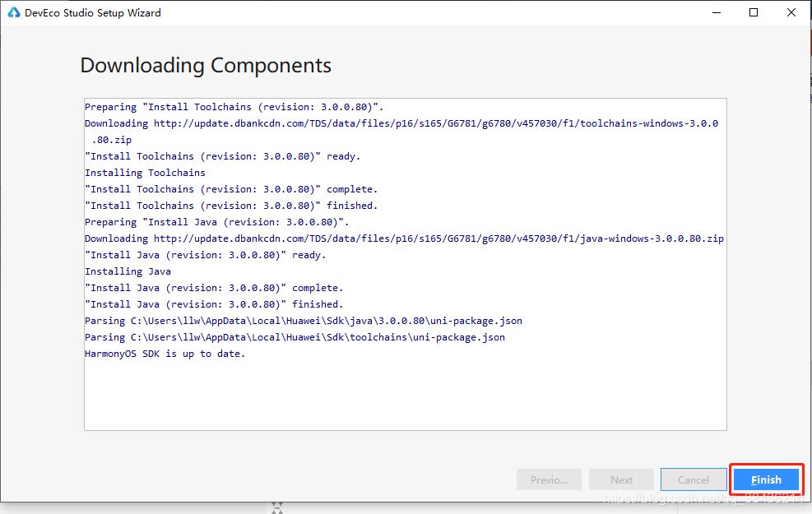Click the java-windows download URL line
The height and width of the screenshot is (514, 812).
point(405,238)
